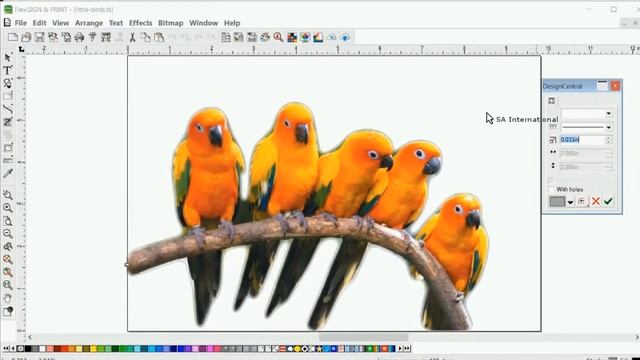Click the cloud upload toolbar icon
This screenshot has height=360, width=640.
[345, 37]
